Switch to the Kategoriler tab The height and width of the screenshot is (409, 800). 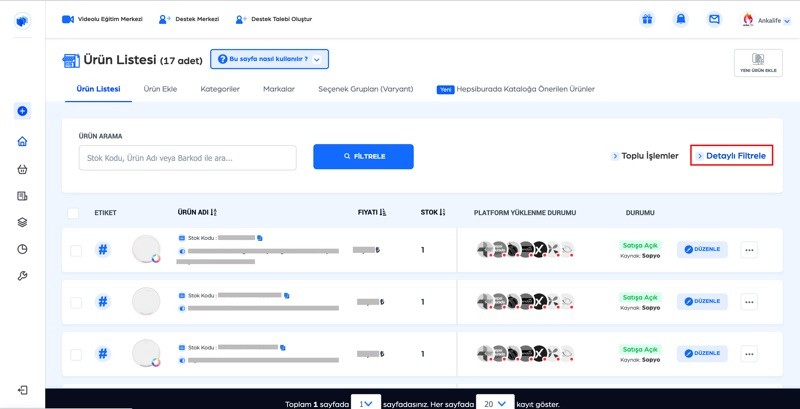[x=220, y=89]
